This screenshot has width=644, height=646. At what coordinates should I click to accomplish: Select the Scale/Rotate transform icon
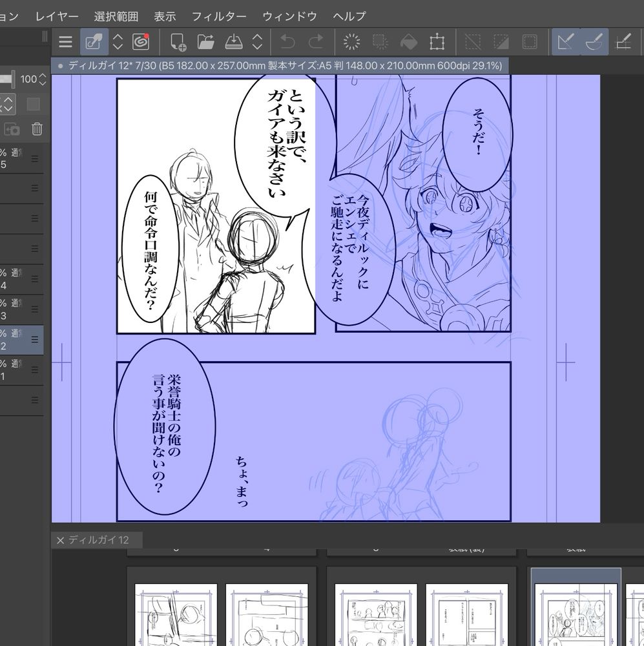pyautogui.click(x=437, y=42)
